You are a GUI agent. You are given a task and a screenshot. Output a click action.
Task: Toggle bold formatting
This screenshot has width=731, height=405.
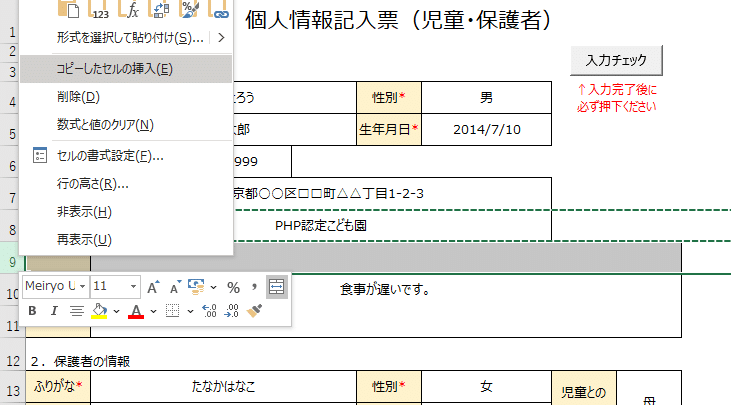32,311
